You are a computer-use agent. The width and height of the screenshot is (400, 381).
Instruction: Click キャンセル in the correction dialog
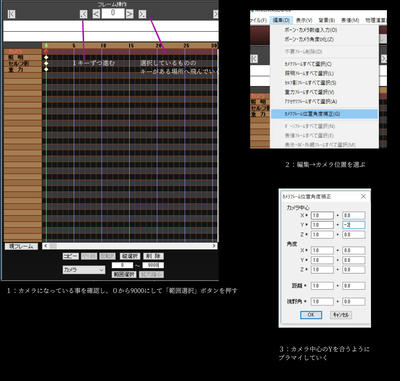(341, 315)
